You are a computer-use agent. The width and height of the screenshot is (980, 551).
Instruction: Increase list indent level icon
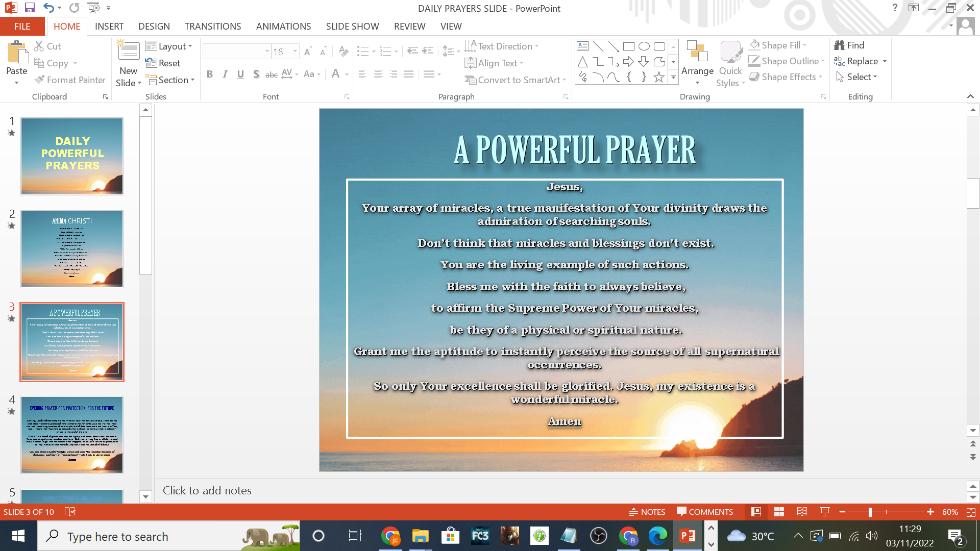click(x=428, y=52)
